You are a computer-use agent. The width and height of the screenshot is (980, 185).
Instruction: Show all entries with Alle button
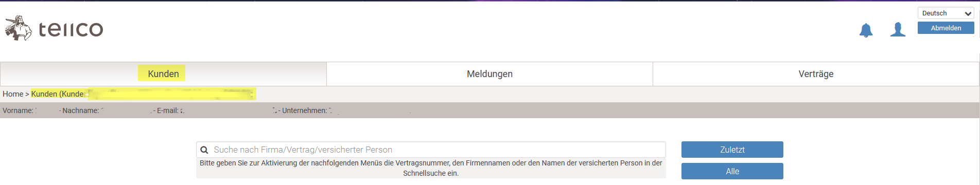(x=732, y=171)
